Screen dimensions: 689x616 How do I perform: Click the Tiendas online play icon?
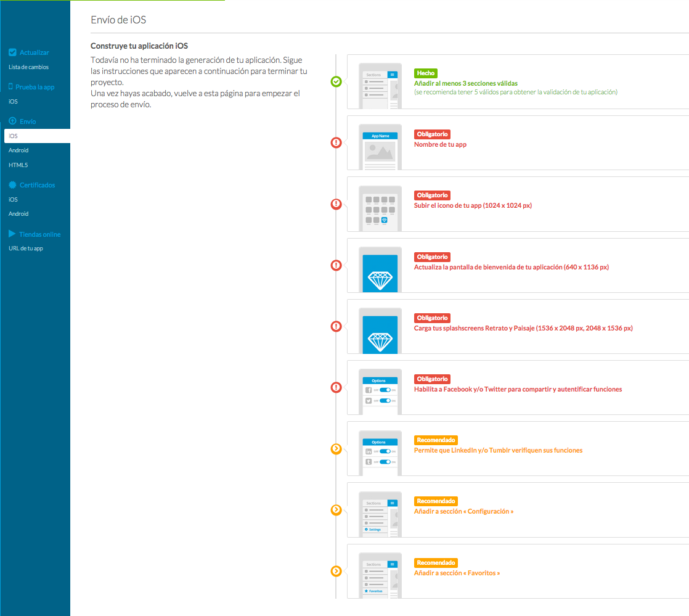pyautogui.click(x=12, y=234)
